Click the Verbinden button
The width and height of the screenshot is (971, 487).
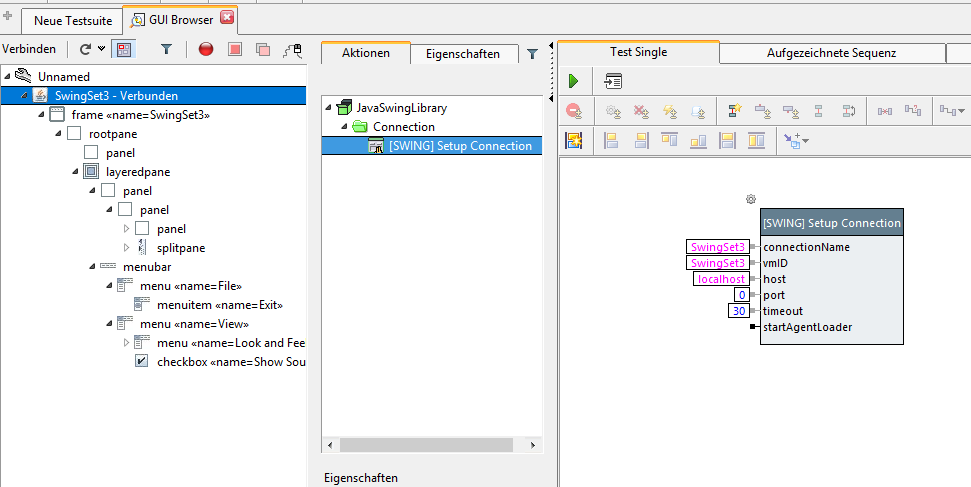coord(29,48)
